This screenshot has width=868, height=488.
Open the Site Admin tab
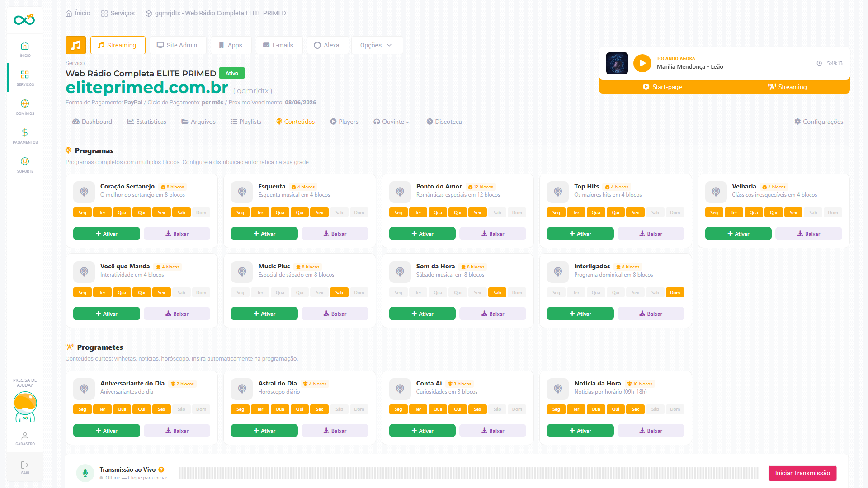[x=178, y=45]
